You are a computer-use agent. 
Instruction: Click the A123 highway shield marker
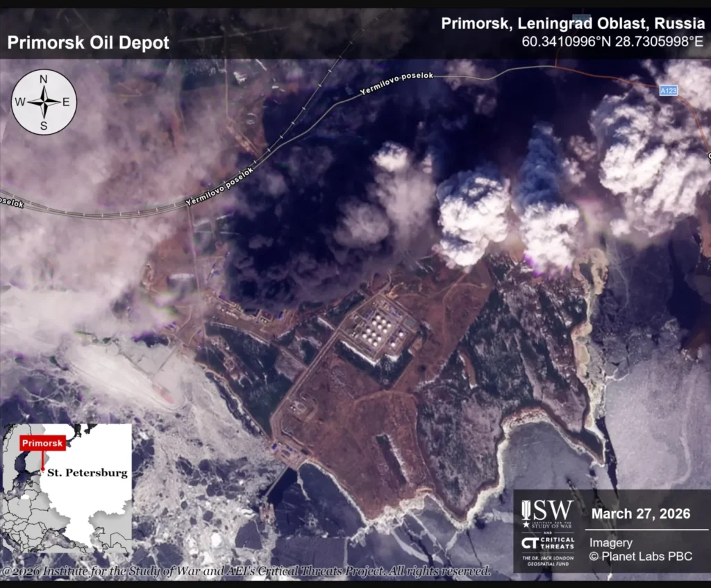pos(669,91)
